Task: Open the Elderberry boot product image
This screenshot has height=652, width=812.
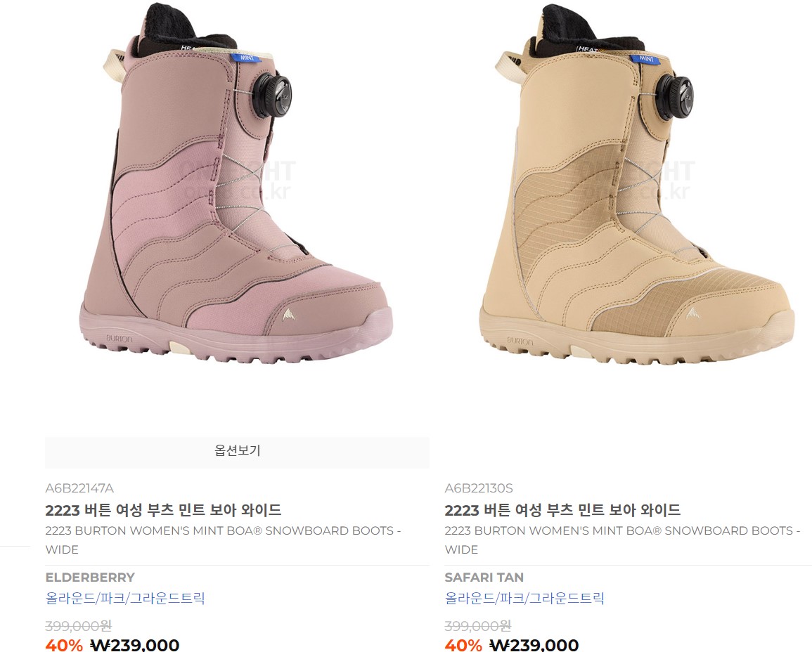Action: tap(236, 190)
